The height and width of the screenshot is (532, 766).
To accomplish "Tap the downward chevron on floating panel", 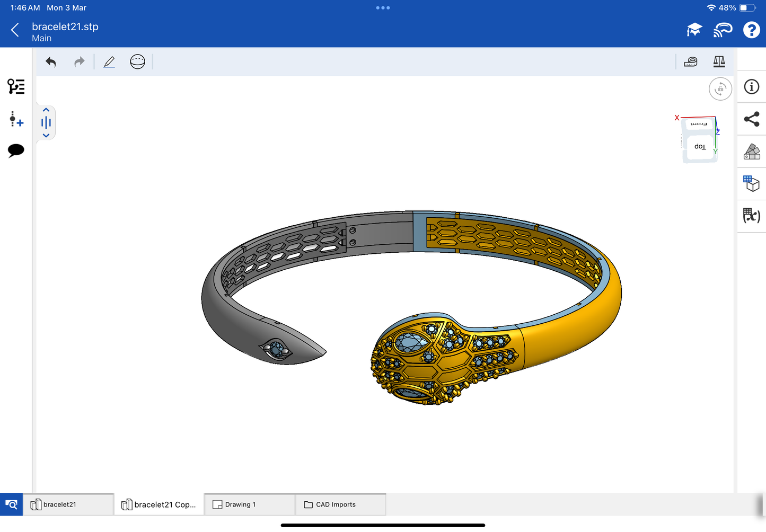I will pyautogui.click(x=46, y=136).
